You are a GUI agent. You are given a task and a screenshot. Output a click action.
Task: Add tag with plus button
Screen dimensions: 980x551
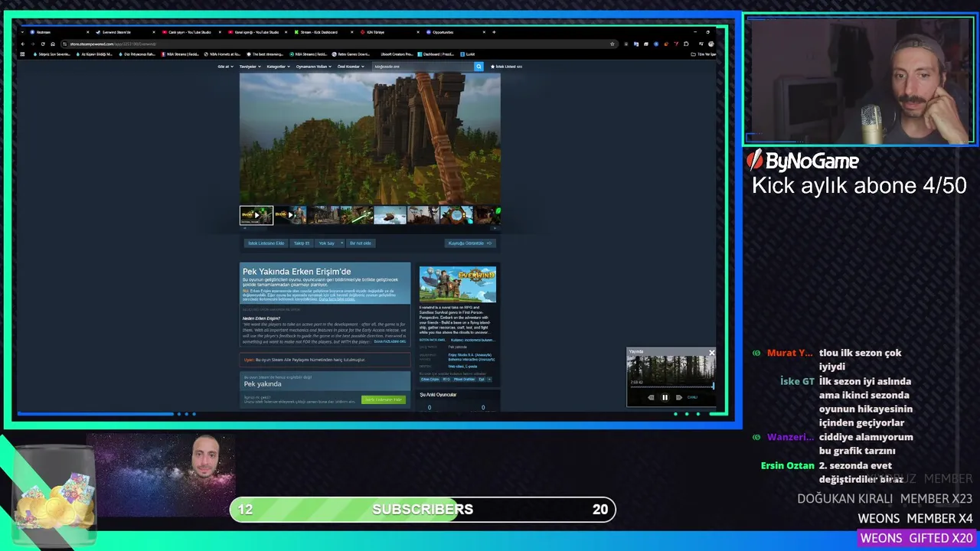[489, 379]
